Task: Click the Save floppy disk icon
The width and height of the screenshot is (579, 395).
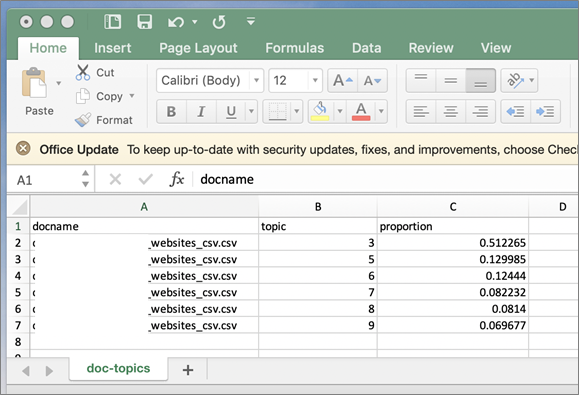Action: coord(144,22)
